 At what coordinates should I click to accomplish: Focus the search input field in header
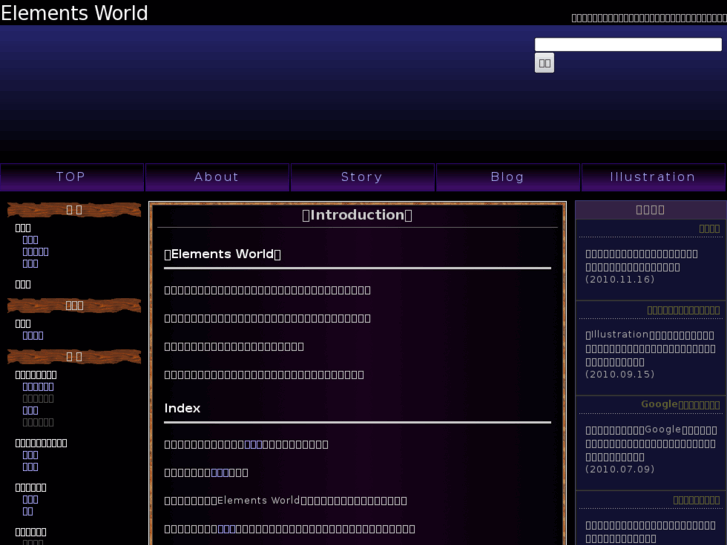tap(628, 45)
